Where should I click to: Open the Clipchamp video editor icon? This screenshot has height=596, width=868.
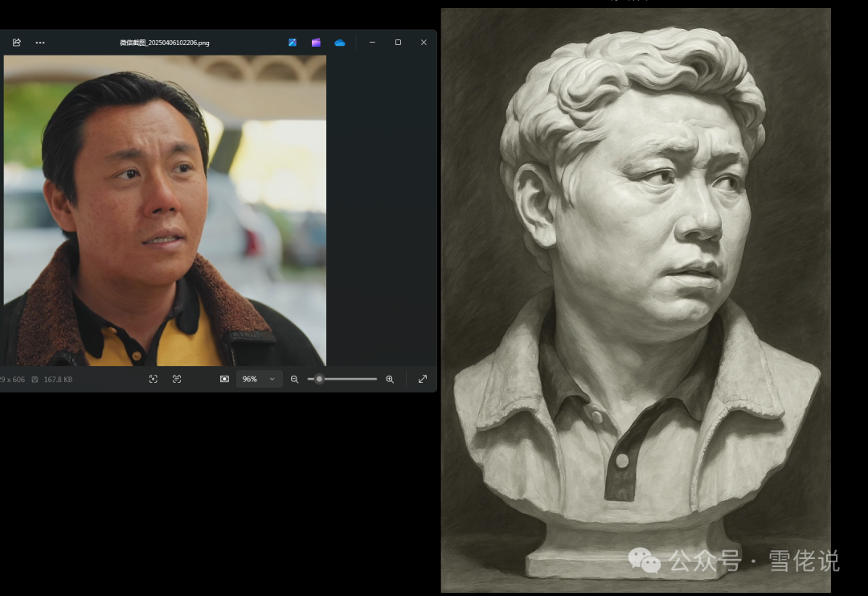tap(316, 43)
